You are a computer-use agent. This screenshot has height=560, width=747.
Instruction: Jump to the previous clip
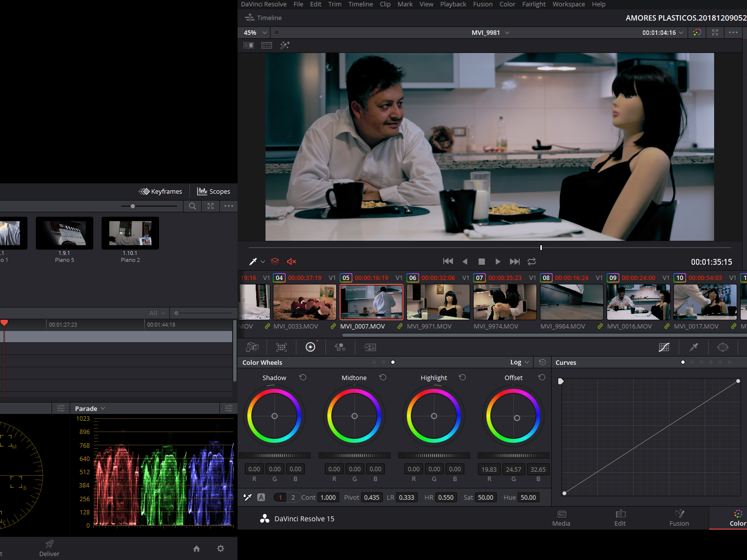pos(448,261)
